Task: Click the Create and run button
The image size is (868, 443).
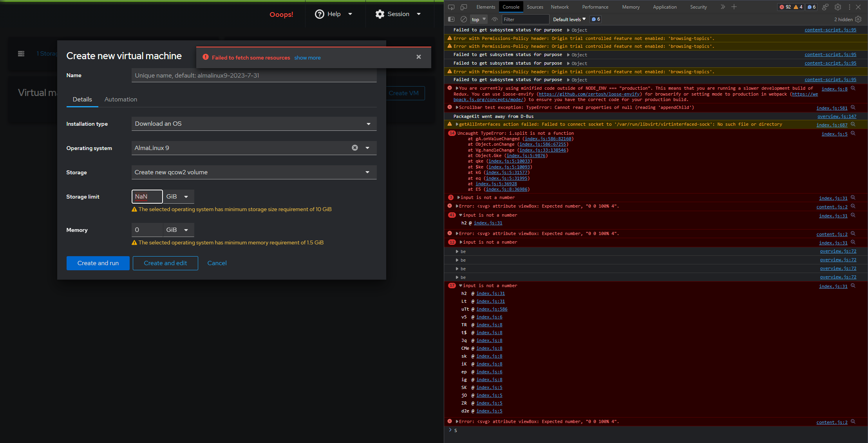Action: pyautogui.click(x=98, y=263)
